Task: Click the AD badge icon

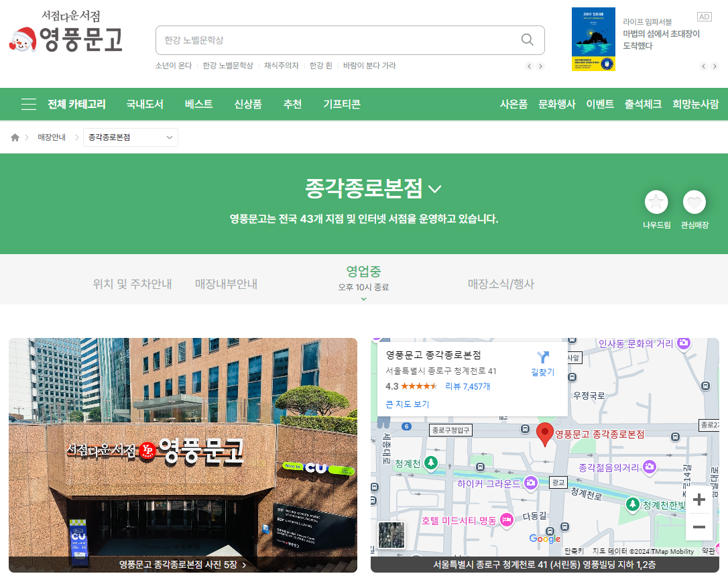Action: (x=705, y=17)
